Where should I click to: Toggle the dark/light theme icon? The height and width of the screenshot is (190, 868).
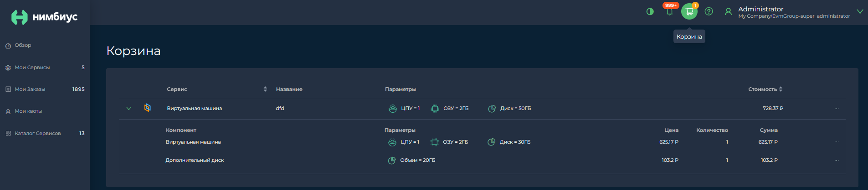(x=650, y=12)
